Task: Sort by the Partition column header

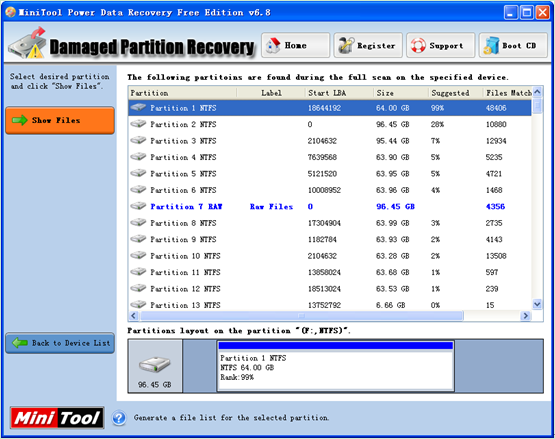Action: click(183, 93)
